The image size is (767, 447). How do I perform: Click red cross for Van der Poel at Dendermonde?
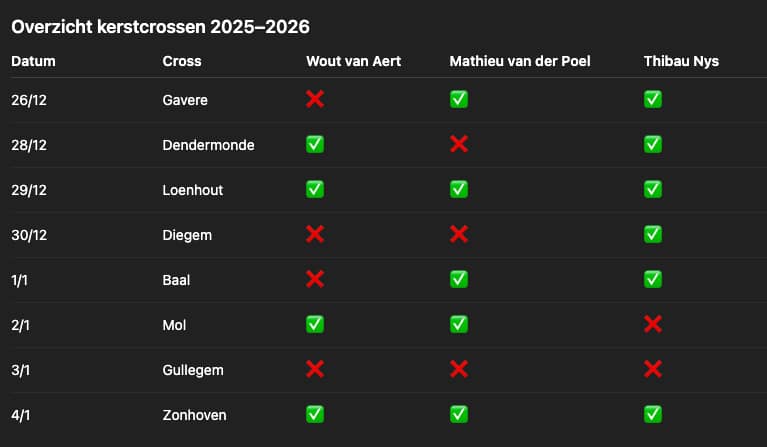click(459, 144)
